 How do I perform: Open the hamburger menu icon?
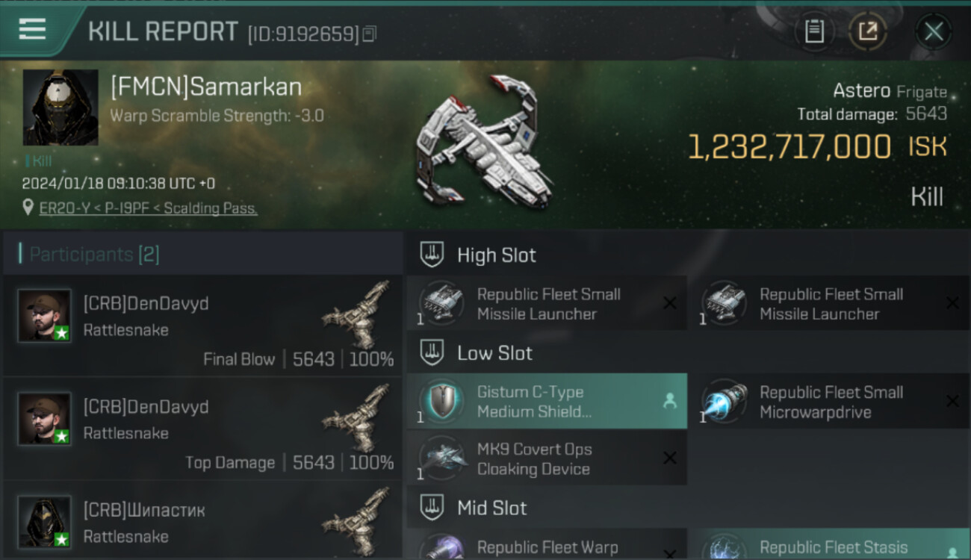tap(32, 29)
